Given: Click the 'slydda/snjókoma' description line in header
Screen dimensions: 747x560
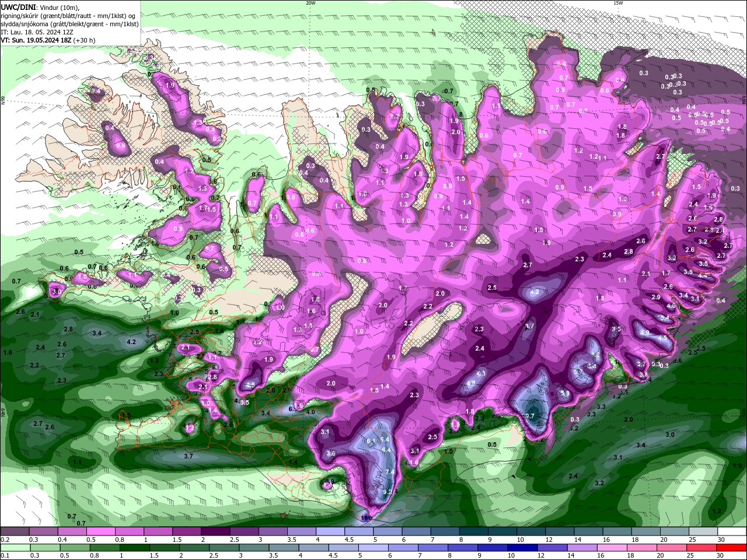Looking at the screenshot, I should tap(69, 24).
